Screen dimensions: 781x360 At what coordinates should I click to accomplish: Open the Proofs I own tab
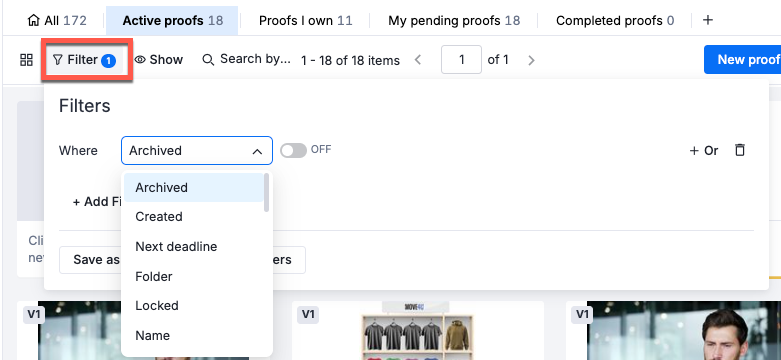305,20
